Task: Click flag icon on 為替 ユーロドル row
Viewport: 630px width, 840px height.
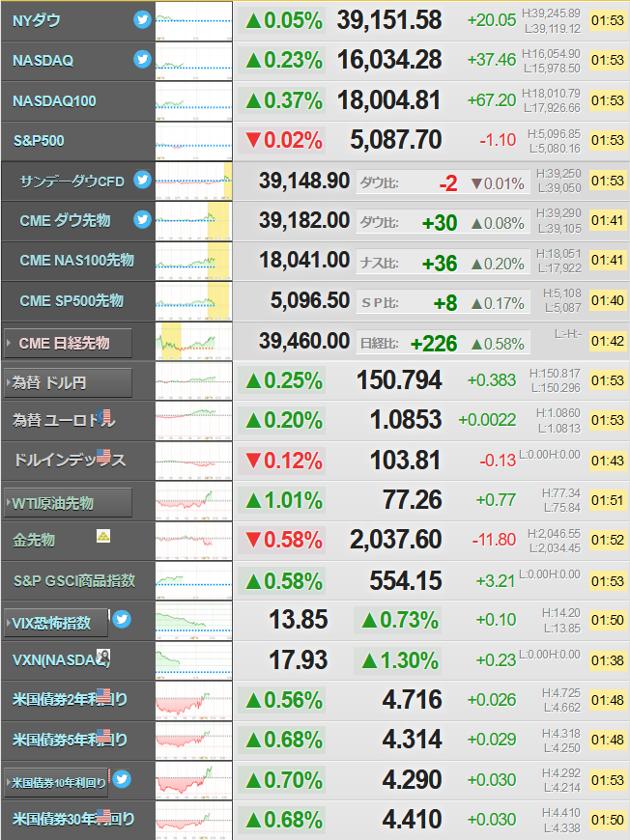Action: coord(105,417)
